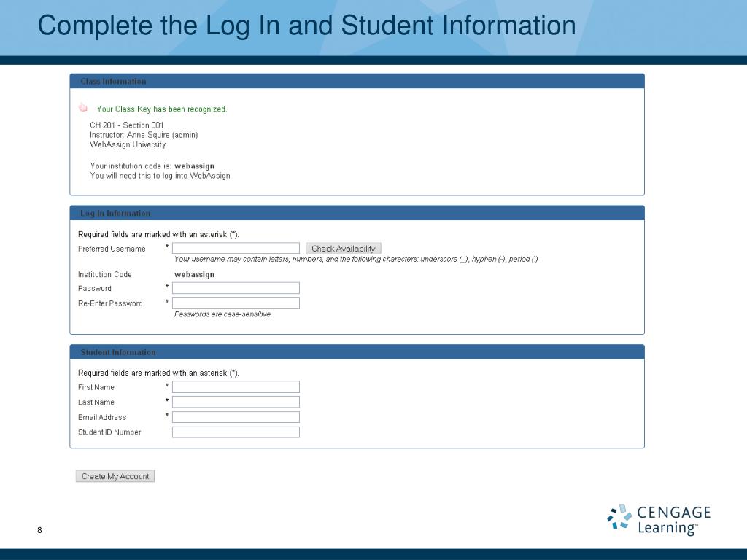747x560 pixels.
Task: Click the First Name input field
Action: [x=236, y=386]
